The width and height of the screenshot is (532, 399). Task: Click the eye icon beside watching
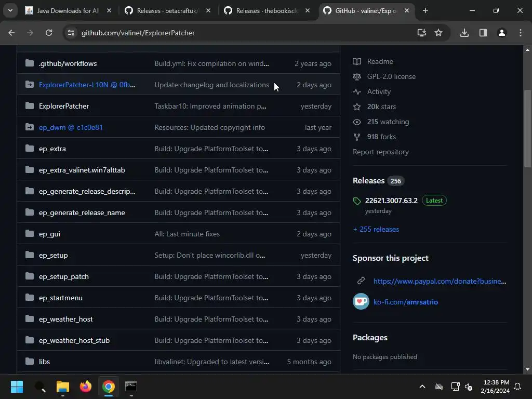pos(357,122)
